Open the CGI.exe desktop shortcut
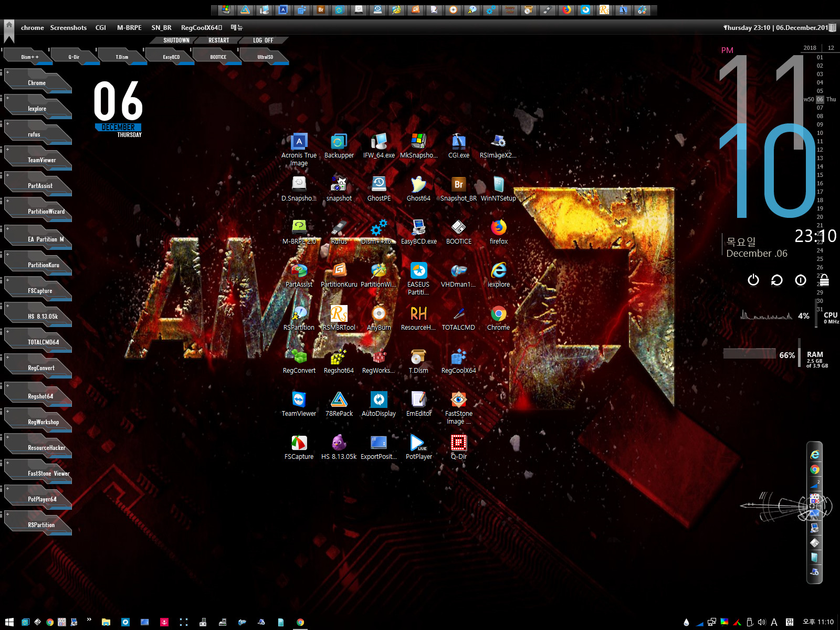This screenshot has width=840, height=630. tap(458, 146)
